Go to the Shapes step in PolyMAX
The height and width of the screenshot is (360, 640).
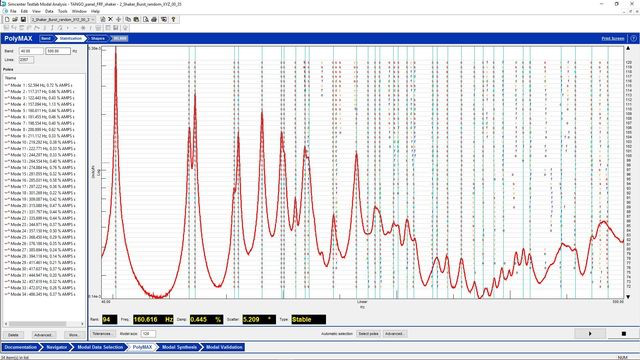pyautogui.click(x=98, y=38)
